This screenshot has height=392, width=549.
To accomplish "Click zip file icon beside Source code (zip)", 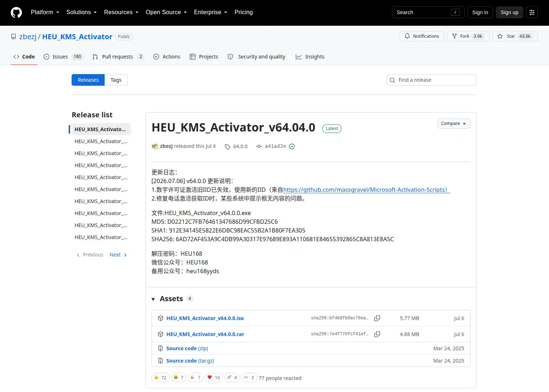I will tap(161, 348).
